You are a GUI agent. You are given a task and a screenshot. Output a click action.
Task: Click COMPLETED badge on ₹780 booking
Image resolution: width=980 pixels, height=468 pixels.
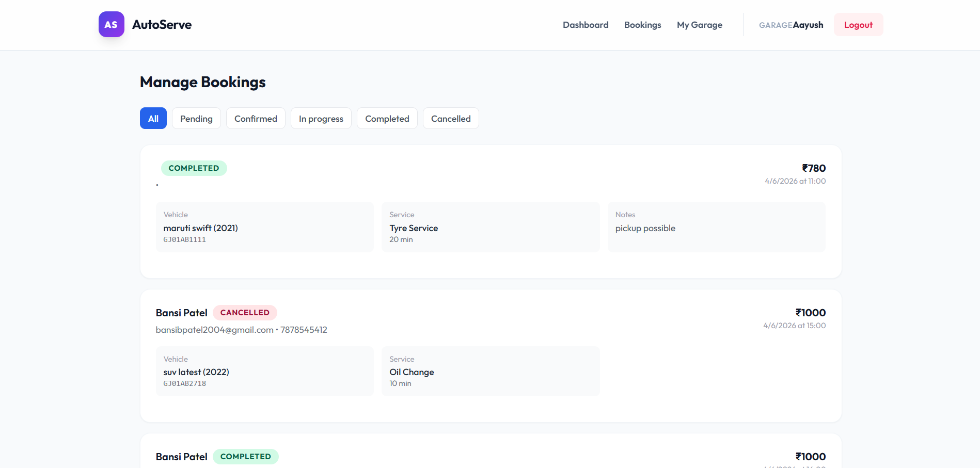click(194, 168)
